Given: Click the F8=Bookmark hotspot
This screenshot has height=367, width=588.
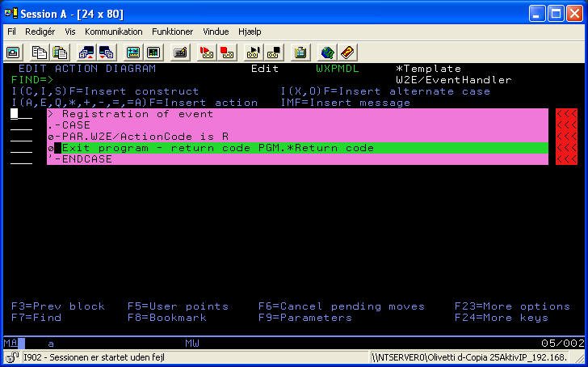Looking at the screenshot, I should click(x=167, y=318).
